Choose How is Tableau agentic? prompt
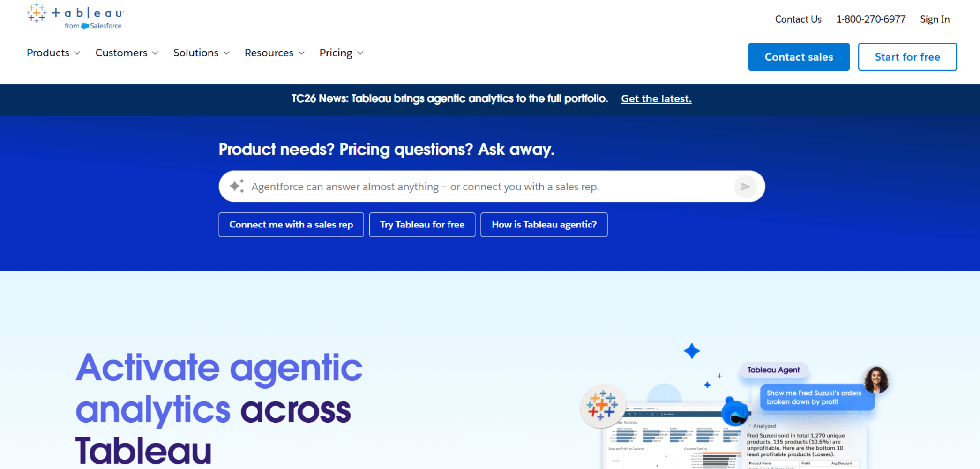Image resolution: width=980 pixels, height=469 pixels. 544,225
